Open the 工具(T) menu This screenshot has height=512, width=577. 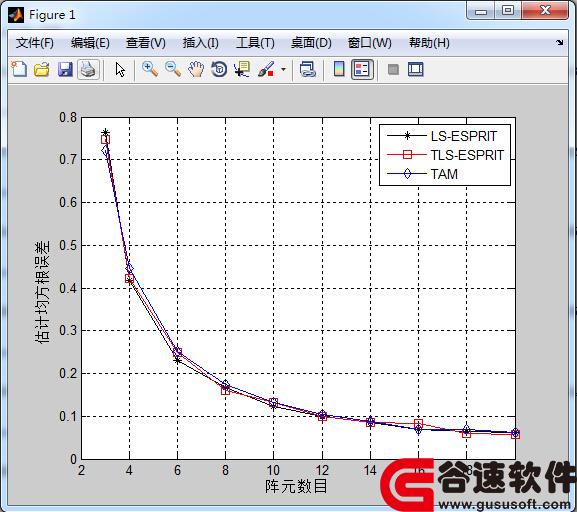tap(255, 43)
